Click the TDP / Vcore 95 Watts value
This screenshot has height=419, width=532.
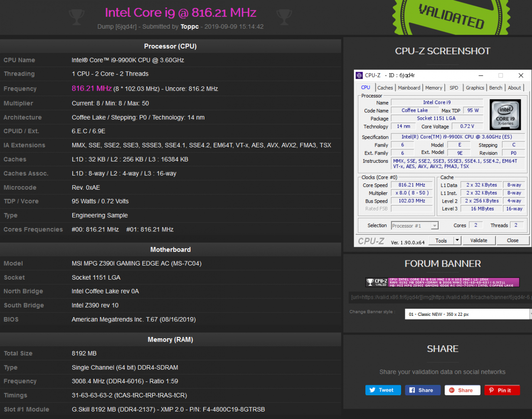pyautogui.click(x=100, y=201)
